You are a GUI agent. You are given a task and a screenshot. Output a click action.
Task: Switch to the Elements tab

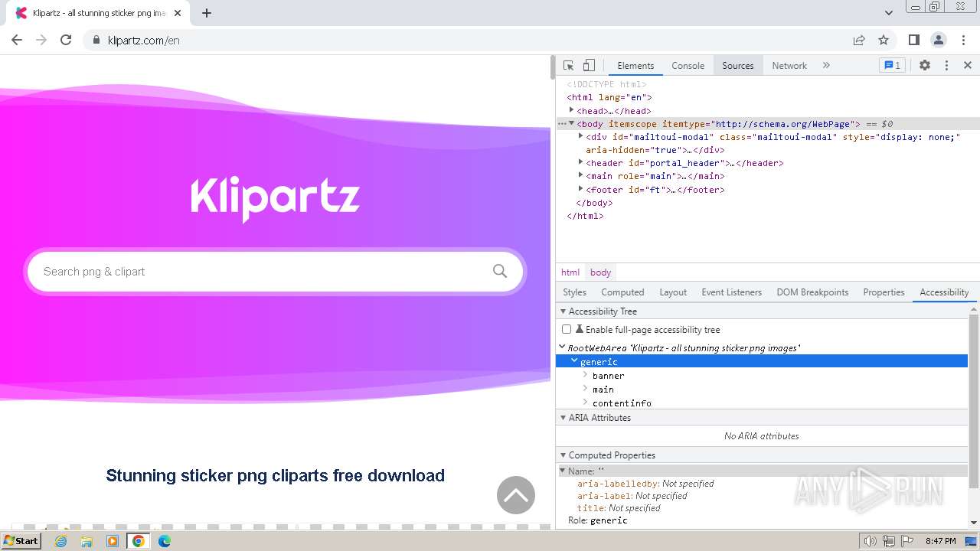pos(635,65)
